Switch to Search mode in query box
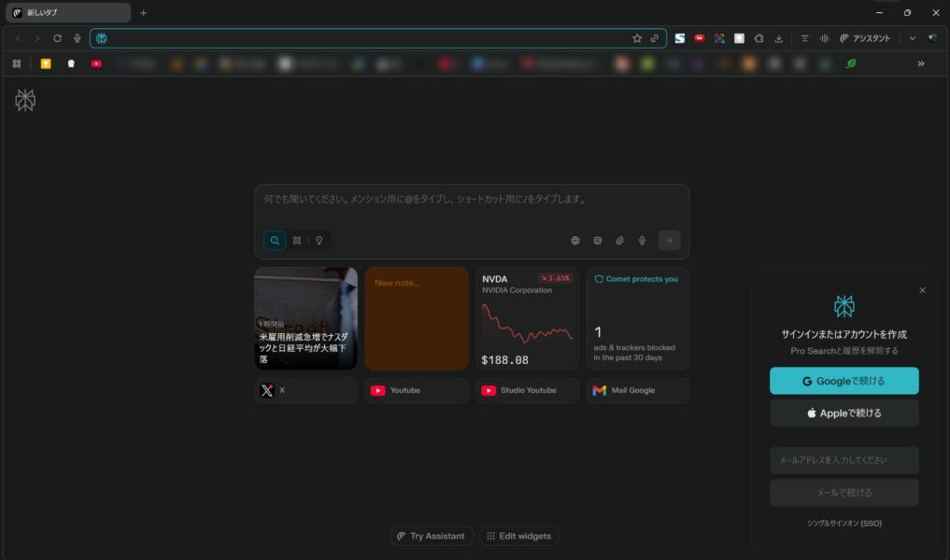Image resolution: width=950 pixels, height=560 pixels. pyautogui.click(x=275, y=241)
